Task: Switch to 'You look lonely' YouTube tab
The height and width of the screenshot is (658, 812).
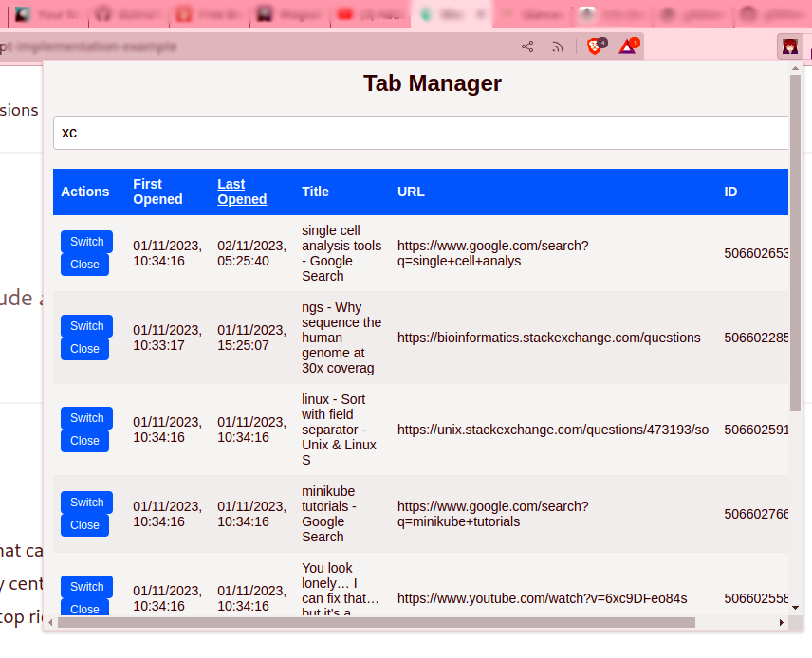Action: pos(86,587)
